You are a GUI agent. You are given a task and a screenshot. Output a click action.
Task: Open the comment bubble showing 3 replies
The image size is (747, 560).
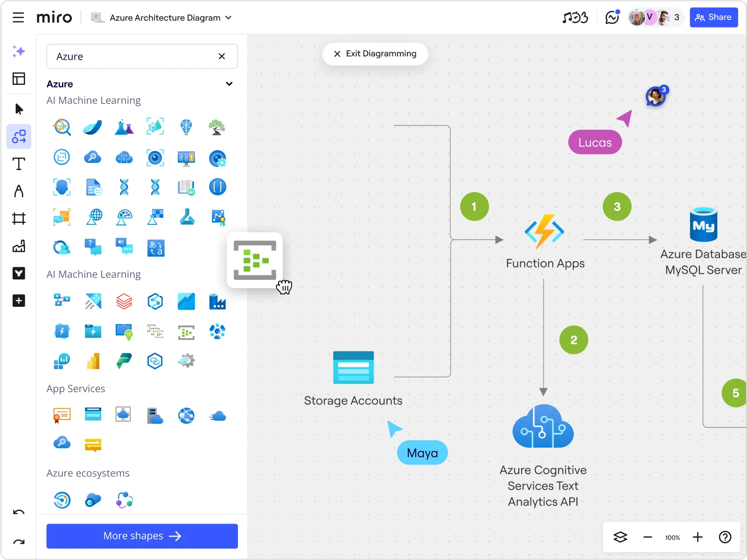pos(656,96)
